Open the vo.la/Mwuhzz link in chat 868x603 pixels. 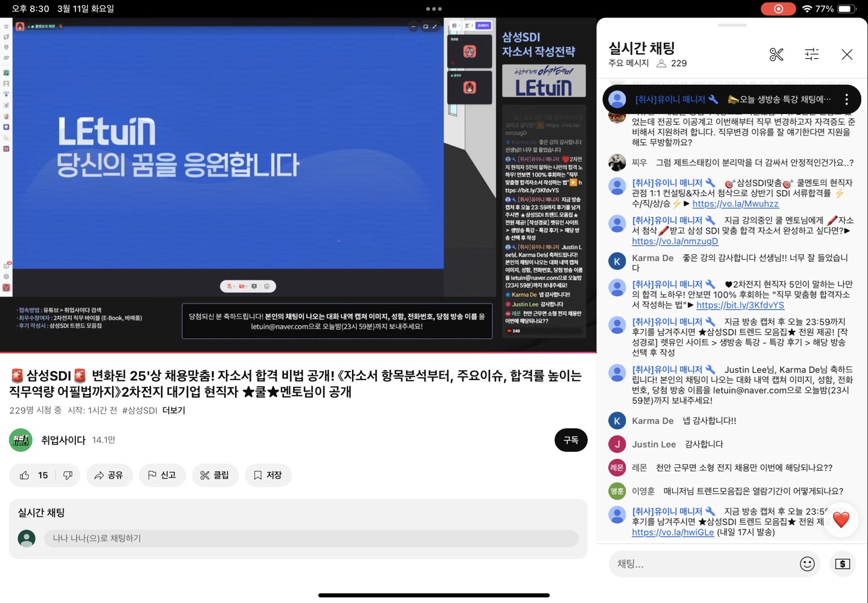(x=735, y=204)
